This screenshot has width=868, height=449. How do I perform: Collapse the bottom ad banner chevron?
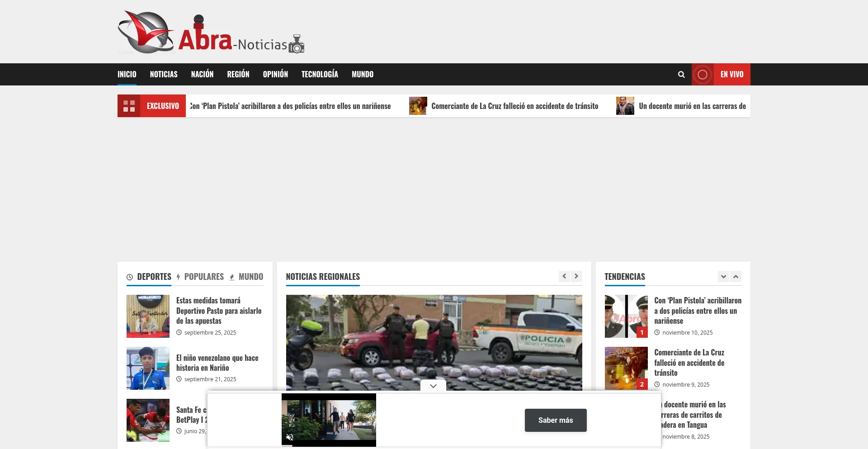[433, 386]
